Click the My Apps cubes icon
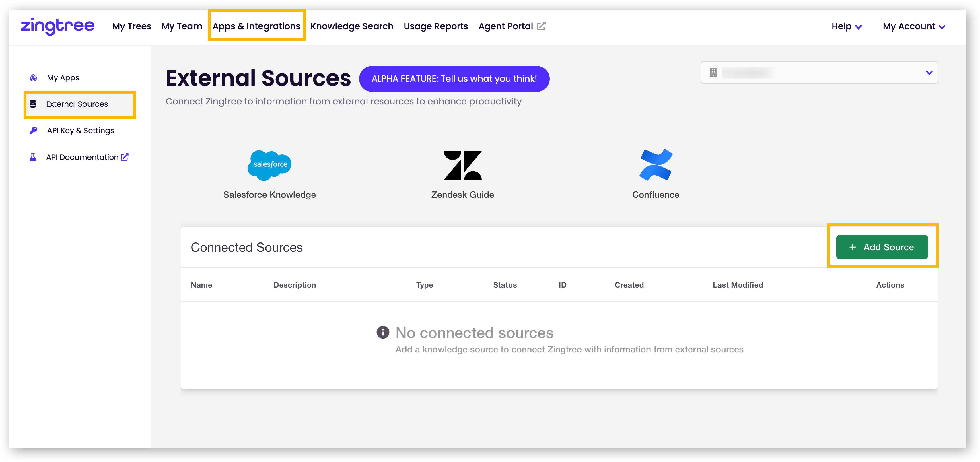 pos(34,78)
